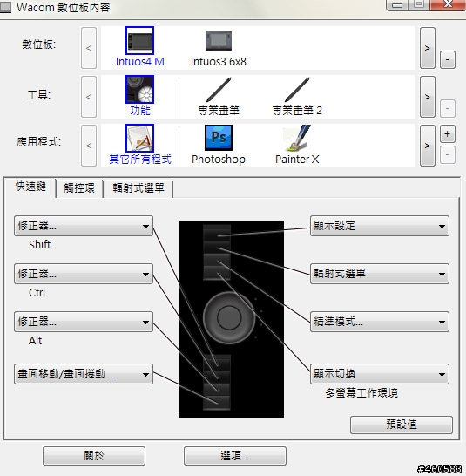
Task: Click the Wacom window title bar icon
Action: click(5, 8)
